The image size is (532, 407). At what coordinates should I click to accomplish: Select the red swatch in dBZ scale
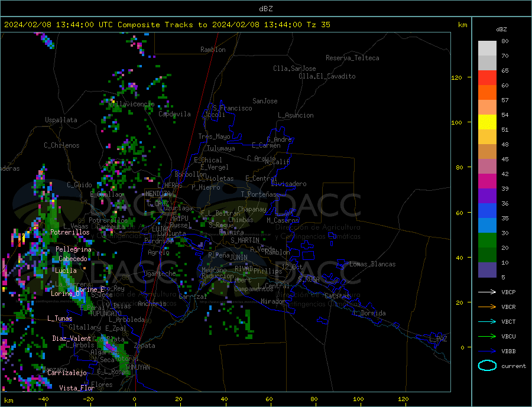487,77
